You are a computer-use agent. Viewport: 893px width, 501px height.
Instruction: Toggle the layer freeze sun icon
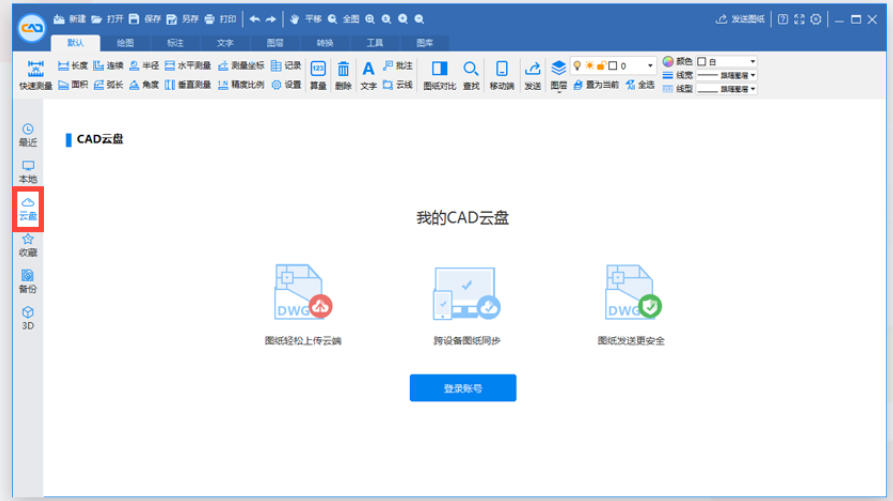[589, 66]
